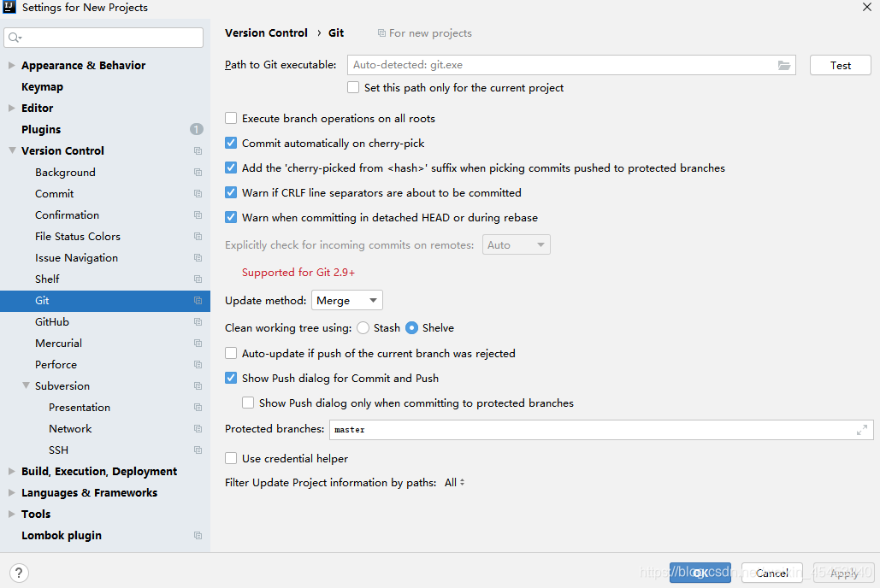Click the Cancel button
The width and height of the screenshot is (880, 588).
[771, 573]
